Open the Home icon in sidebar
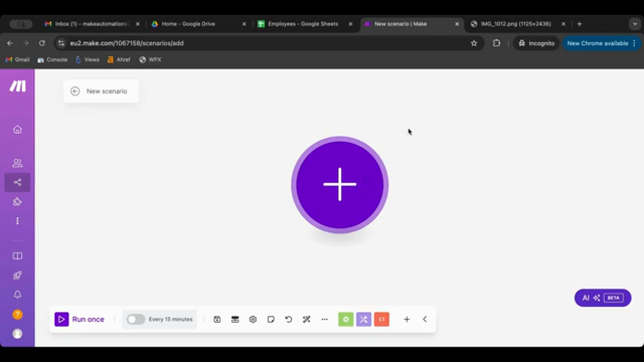The height and width of the screenshot is (362, 644). pos(18,130)
